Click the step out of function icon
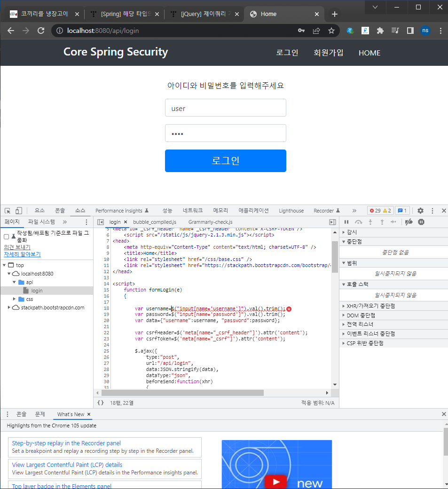 [382, 222]
